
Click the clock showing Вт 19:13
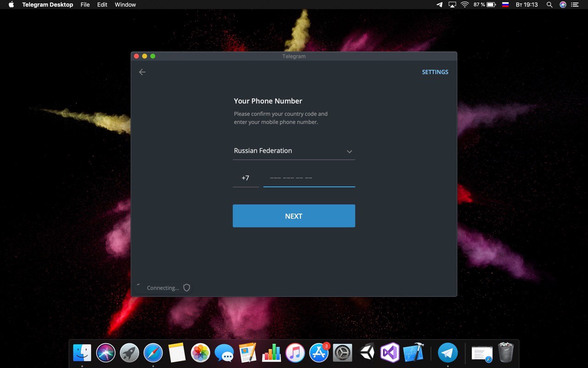tap(526, 5)
